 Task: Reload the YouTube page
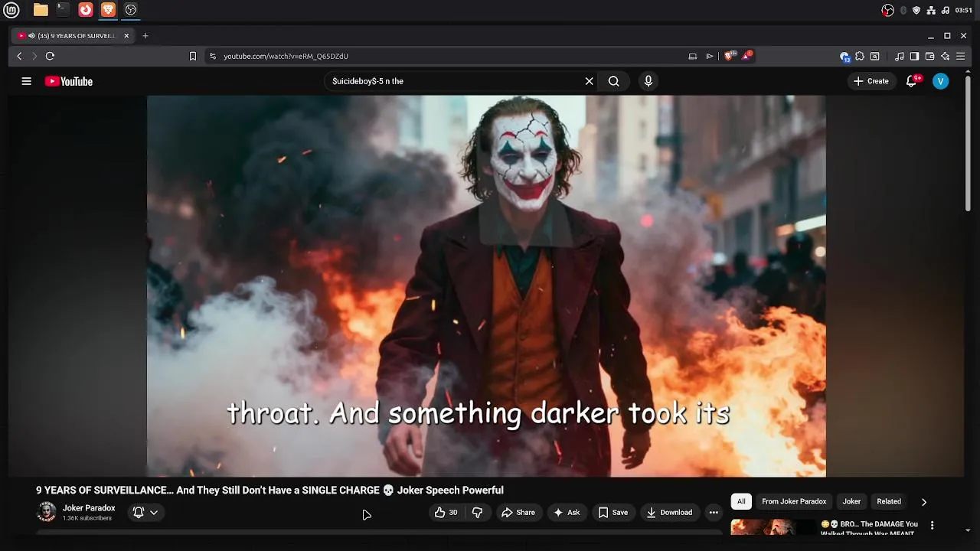click(x=50, y=56)
